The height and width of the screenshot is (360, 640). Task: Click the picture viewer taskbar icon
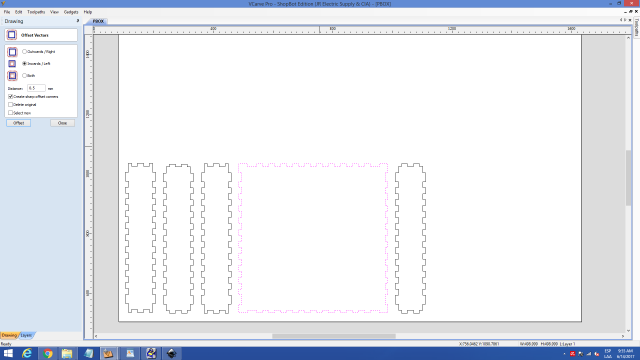130,353
